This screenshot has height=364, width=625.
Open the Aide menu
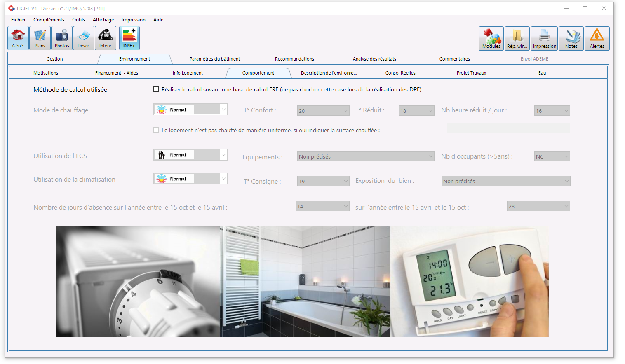coord(158,20)
